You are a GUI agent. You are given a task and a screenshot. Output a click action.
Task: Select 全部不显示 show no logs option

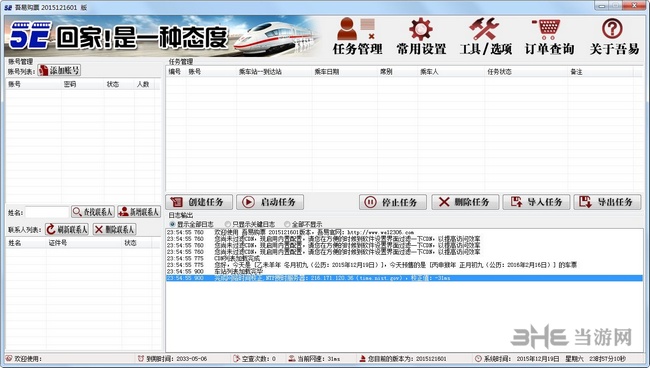pyautogui.click(x=303, y=224)
